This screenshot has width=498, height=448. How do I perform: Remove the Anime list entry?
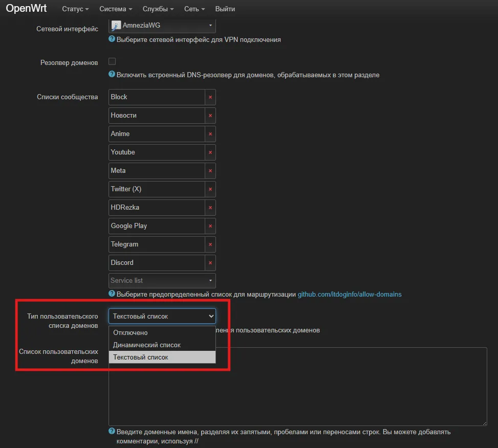(210, 134)
